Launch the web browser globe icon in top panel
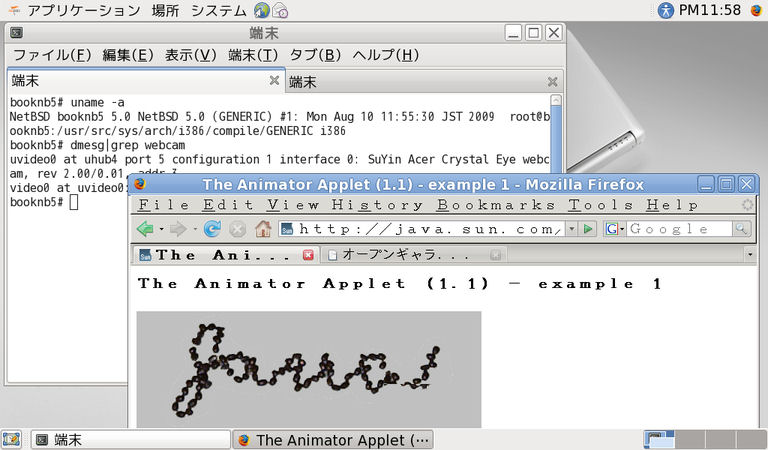The height and width of the screenshot is (450, 768). [262, 10]
